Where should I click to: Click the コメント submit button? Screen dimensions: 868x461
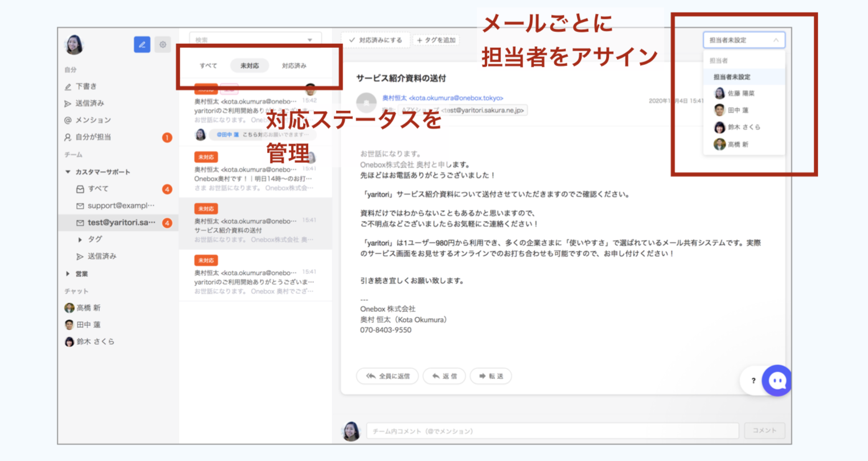[x=764, y=430]
